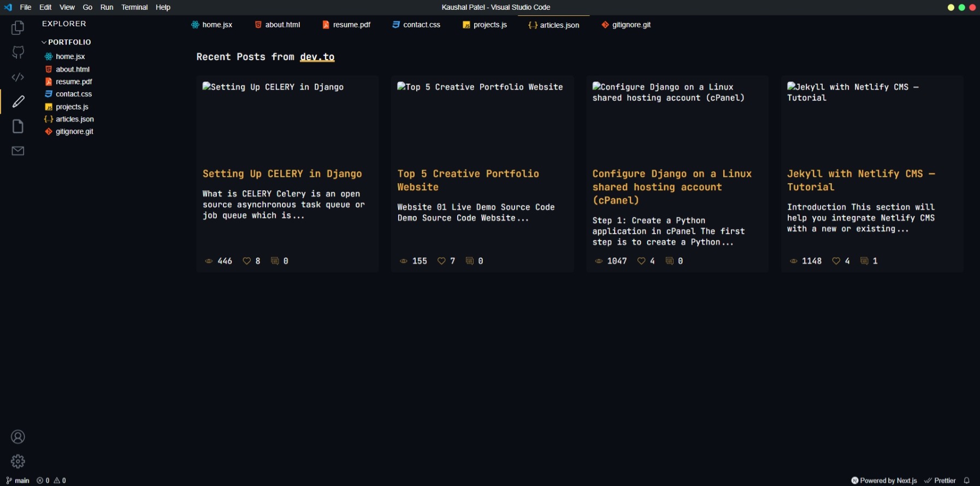Open the code brackets icon in sidebar
Screen dimensions: 980x486
coord(18,77)
